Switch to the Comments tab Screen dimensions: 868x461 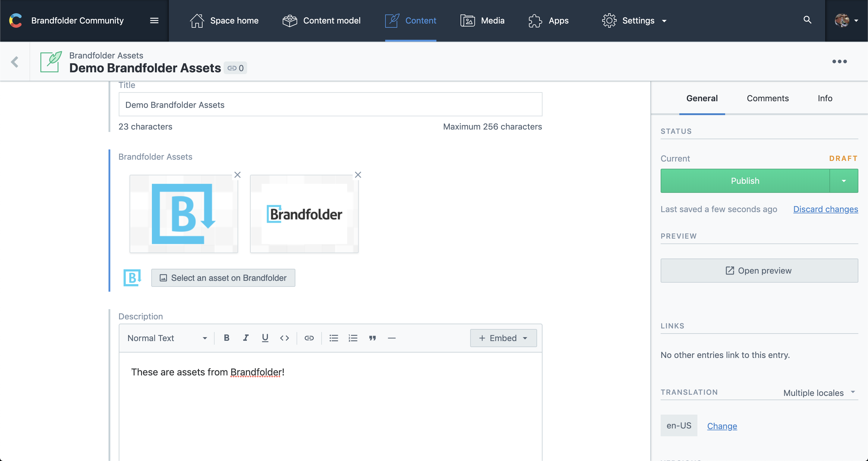click(768, 99)
